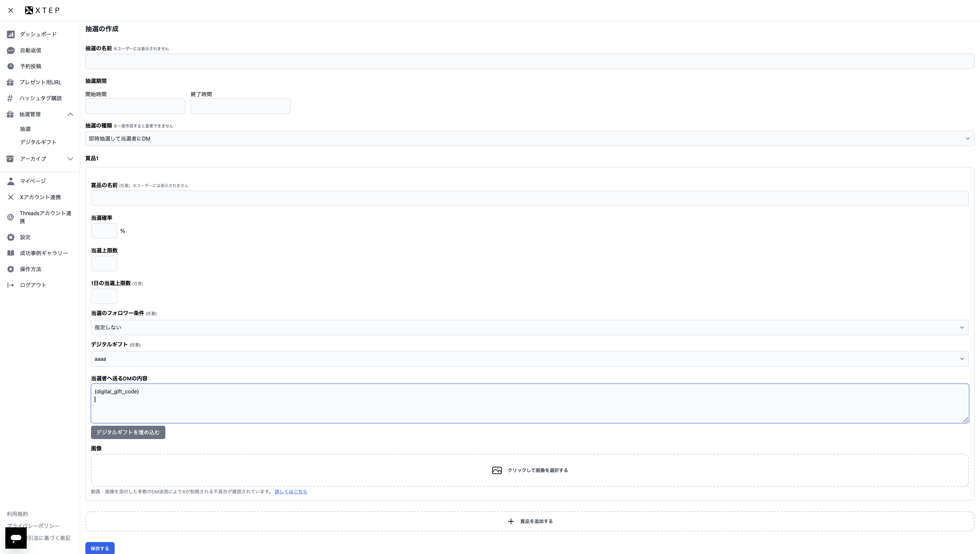Open マイページ menu item
The image size is (980, 554).
33,181
